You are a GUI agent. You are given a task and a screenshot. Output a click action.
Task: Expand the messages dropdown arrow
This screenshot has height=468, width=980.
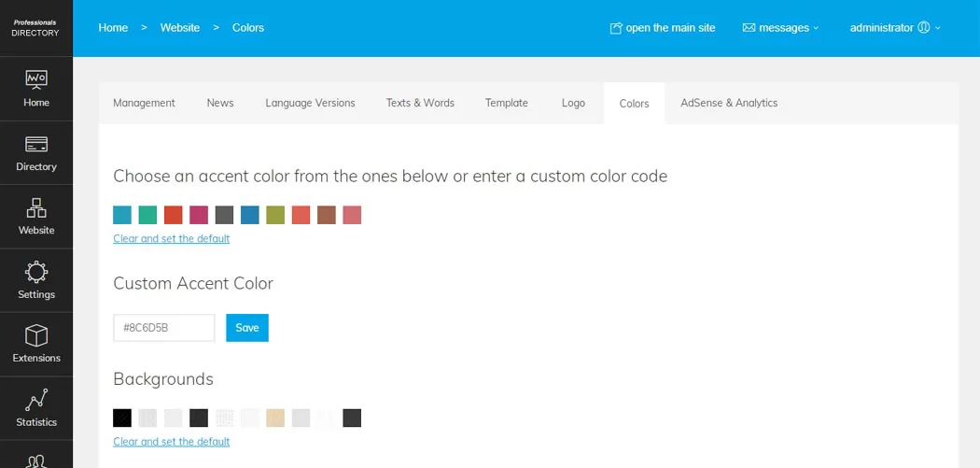click(x=816, y=28)
